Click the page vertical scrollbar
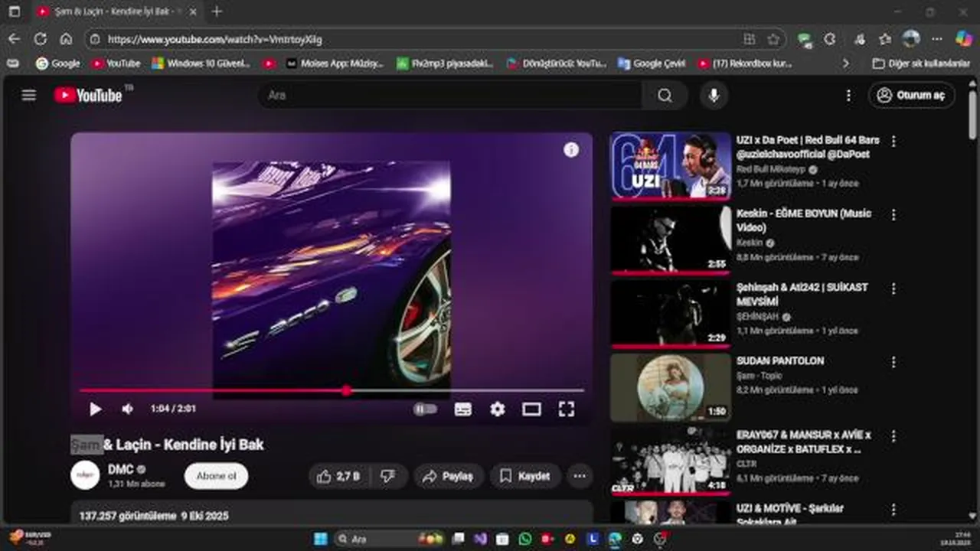 click(973, 115)
